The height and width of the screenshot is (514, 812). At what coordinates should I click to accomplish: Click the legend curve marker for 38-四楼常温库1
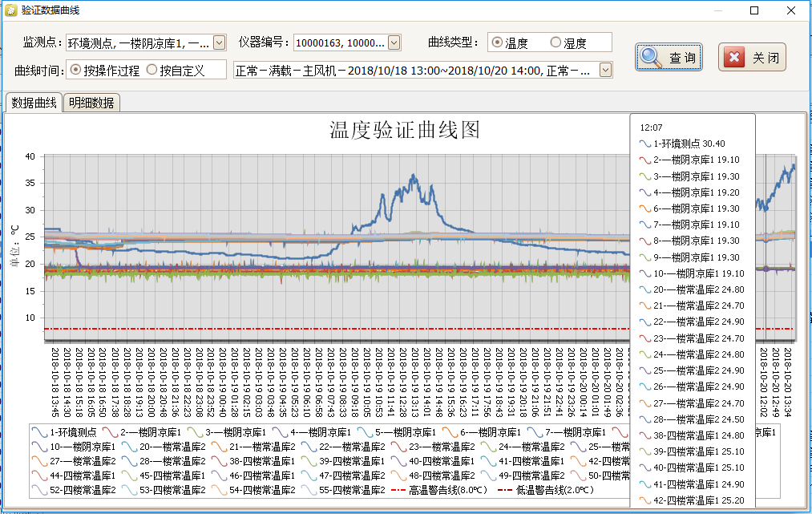coord(219,461)
